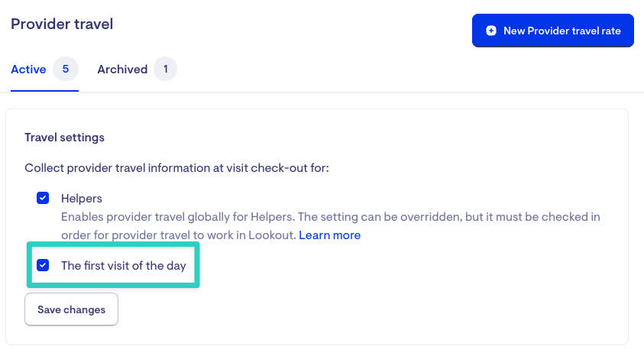
Task: Open the Learn more link
Action: click(330, 235)
